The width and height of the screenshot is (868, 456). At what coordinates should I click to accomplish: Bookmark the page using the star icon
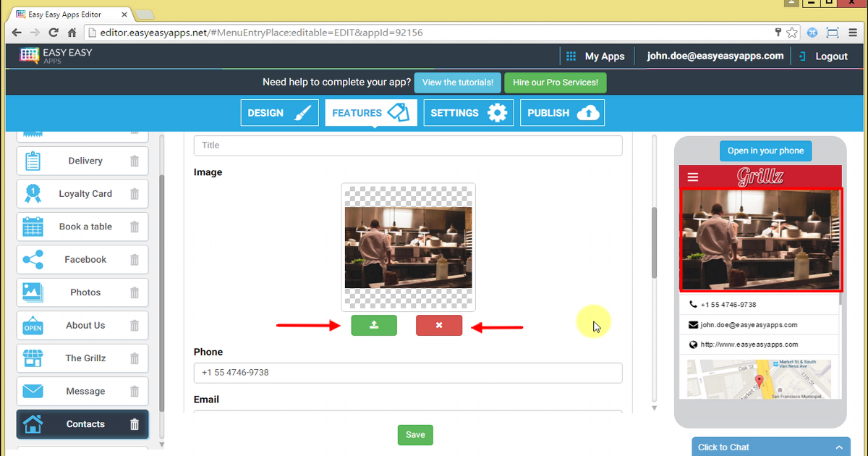click(x=791, y=32)
